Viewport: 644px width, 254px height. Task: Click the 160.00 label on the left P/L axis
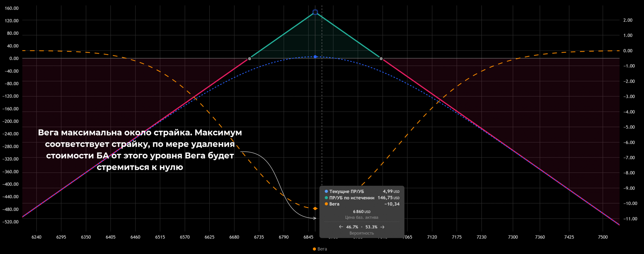pos(12,8)
